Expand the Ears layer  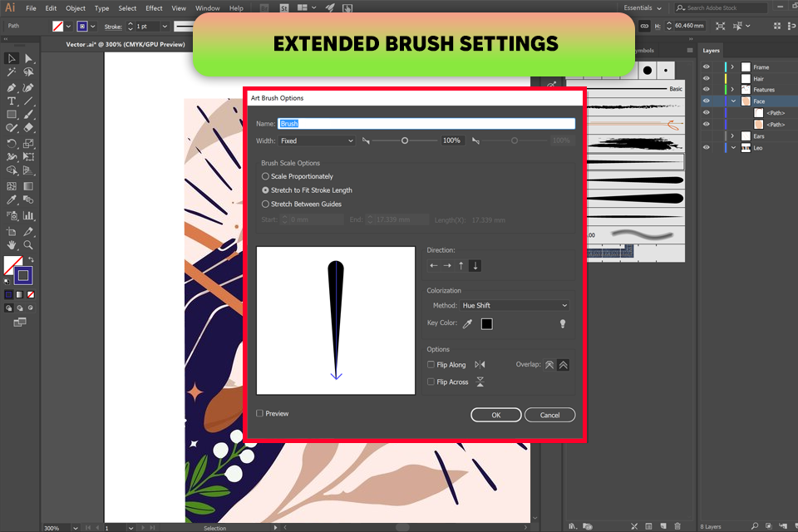coord(733,136)
